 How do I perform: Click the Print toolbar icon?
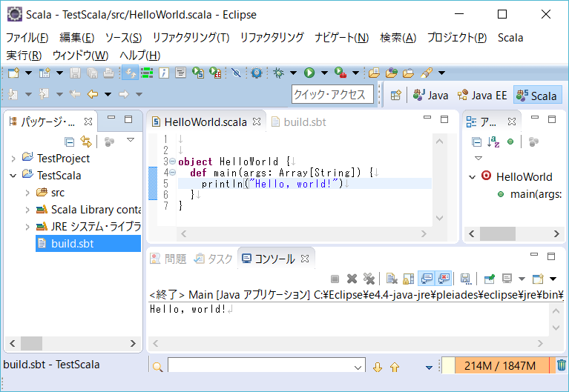(108, 73)
